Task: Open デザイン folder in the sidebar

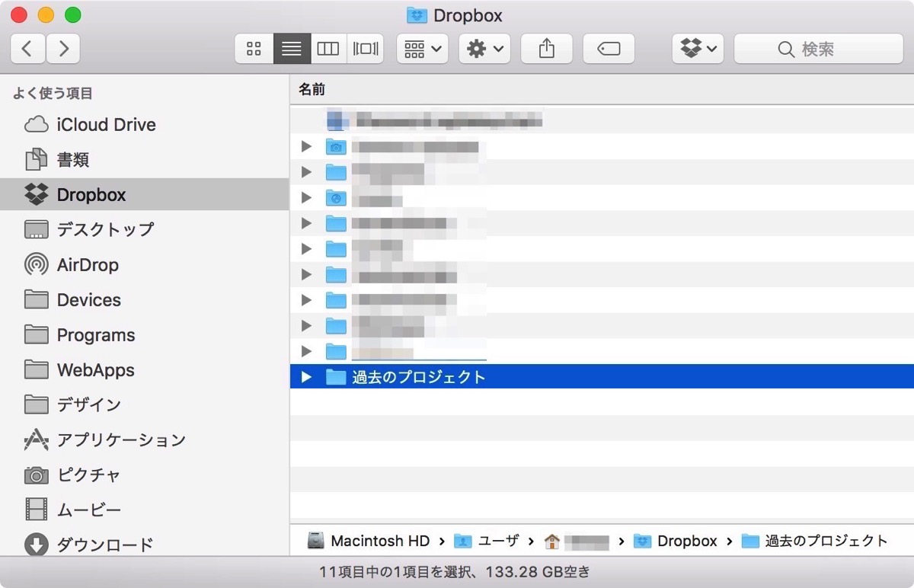Action: pos(145,404)
